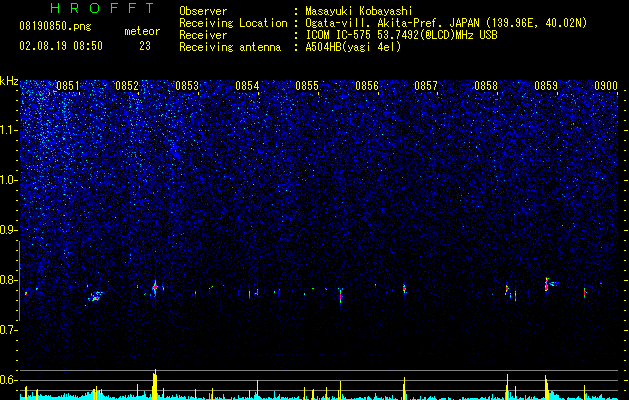Screen dimensions: 629x400
Task: Click the 0.8 frequency axis label
Action: 8,280
